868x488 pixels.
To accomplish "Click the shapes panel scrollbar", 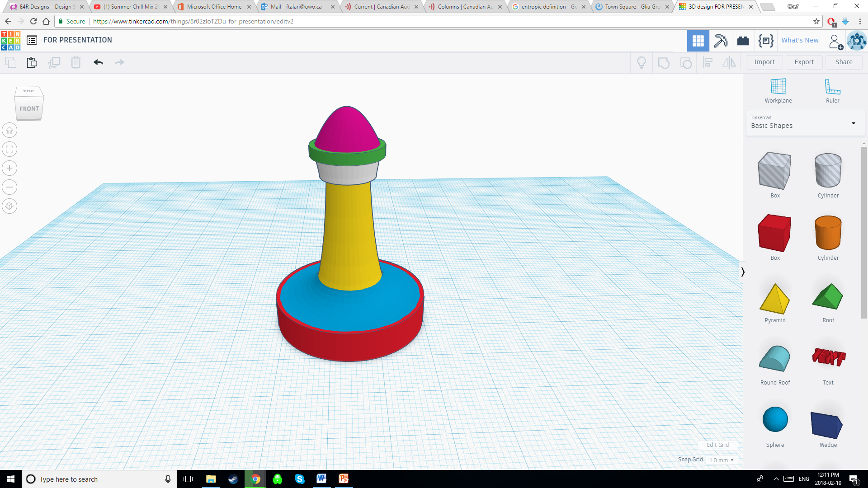I will click(864, 233).
